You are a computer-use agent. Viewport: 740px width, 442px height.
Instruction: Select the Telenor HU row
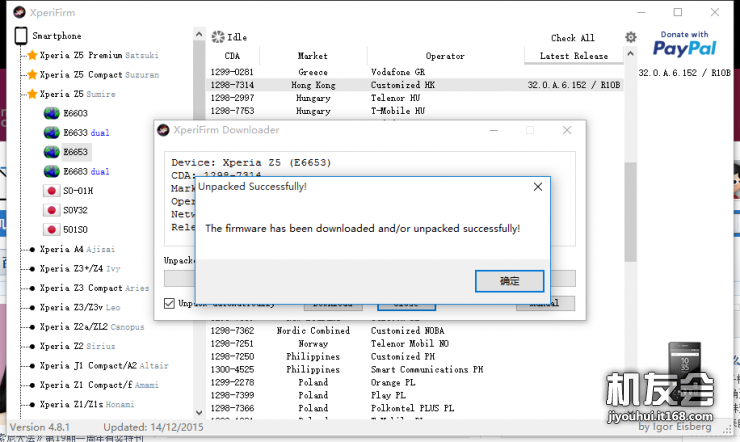pyautogui.click(x=415, y=98)
